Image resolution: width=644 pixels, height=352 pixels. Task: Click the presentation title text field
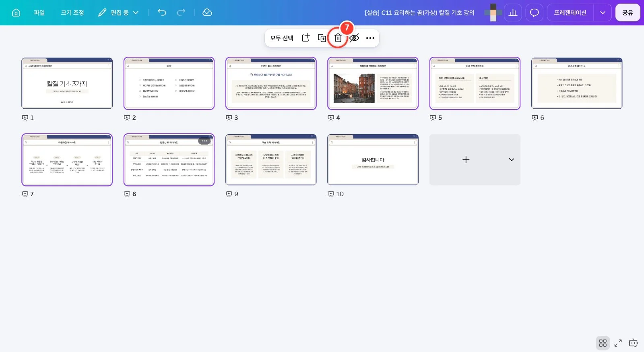point(419,12)
